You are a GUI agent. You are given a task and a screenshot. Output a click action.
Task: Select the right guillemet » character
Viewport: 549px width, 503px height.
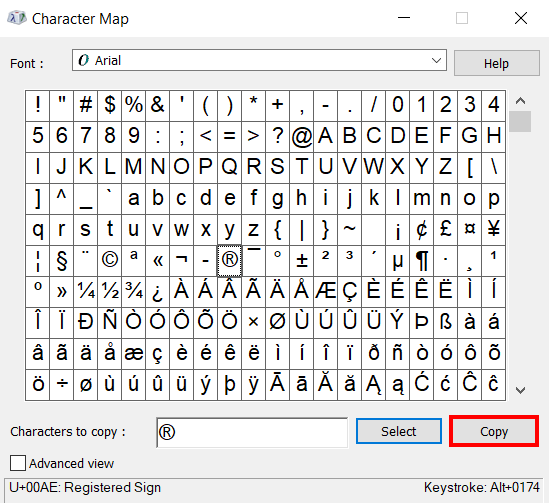[62, 292]
